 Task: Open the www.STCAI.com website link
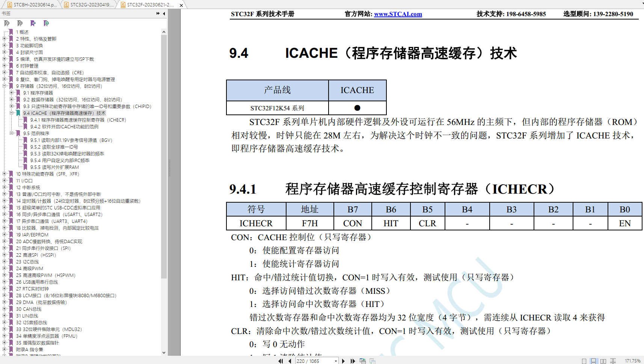pos(398,14)
